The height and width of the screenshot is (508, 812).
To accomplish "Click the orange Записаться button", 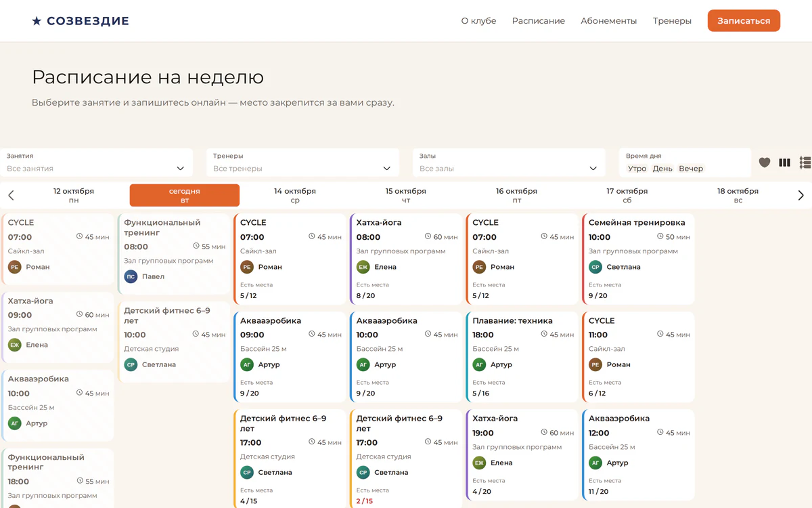I will click(x=744, y=20).
